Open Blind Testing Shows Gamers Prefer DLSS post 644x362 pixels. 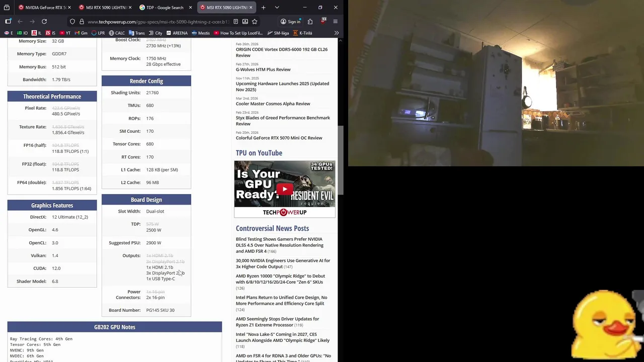(x=280, y=245)
